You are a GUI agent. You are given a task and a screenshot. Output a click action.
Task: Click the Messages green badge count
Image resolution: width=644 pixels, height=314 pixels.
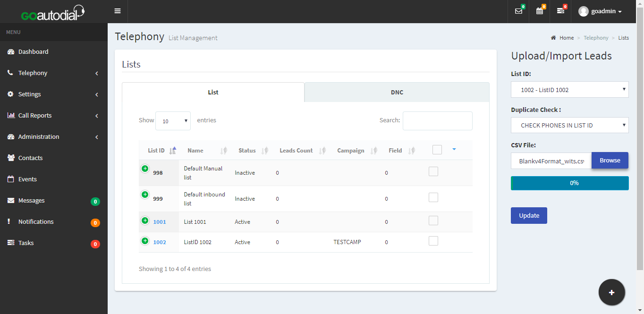point(95,202)
